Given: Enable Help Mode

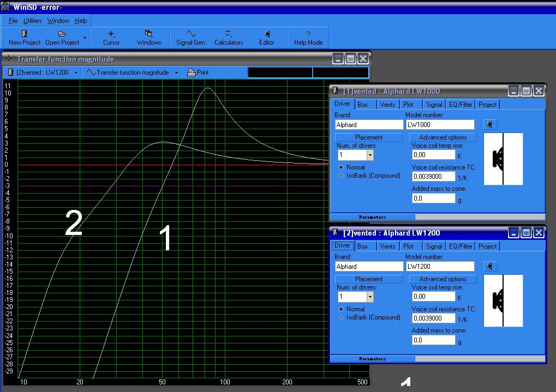Looking at the screenshot, I should [307, 37].
